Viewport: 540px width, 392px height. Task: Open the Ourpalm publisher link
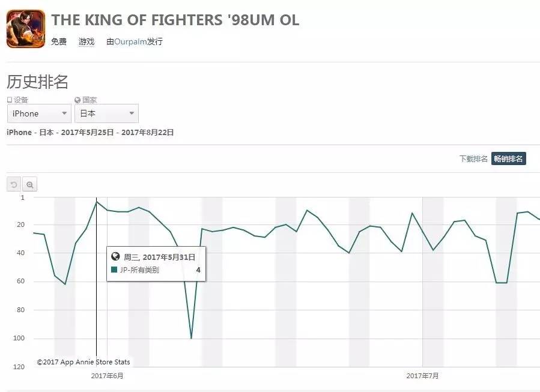click(130, 41)
